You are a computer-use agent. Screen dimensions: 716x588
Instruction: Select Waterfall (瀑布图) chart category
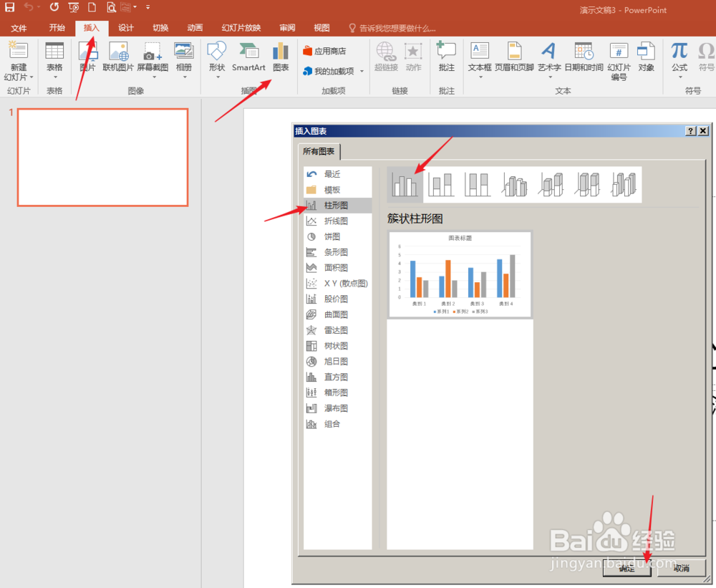click(337, 408)
